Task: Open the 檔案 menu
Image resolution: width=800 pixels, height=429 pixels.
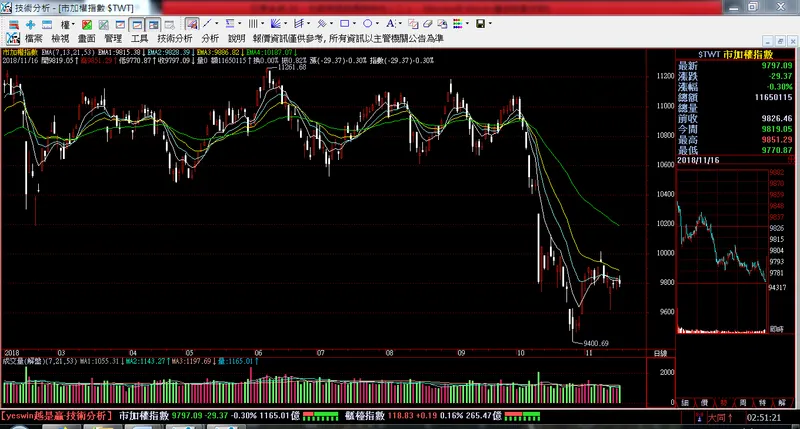Action: [x=34, y=38]
